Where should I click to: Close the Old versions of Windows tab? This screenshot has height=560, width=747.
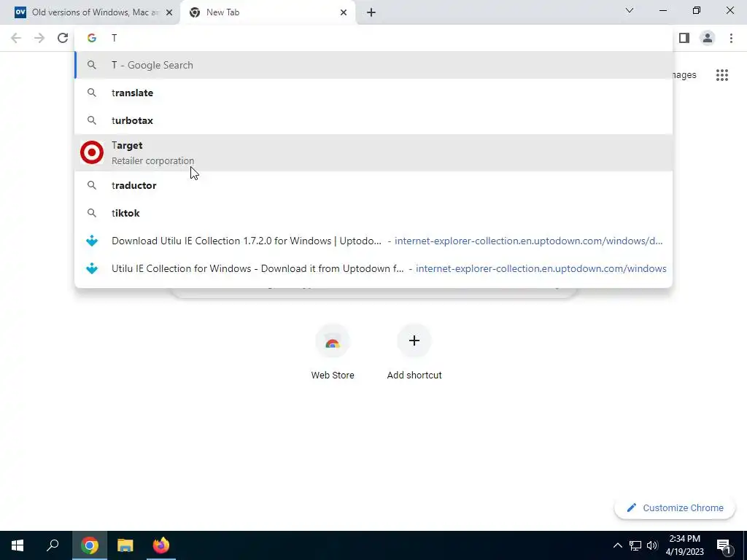169,12
